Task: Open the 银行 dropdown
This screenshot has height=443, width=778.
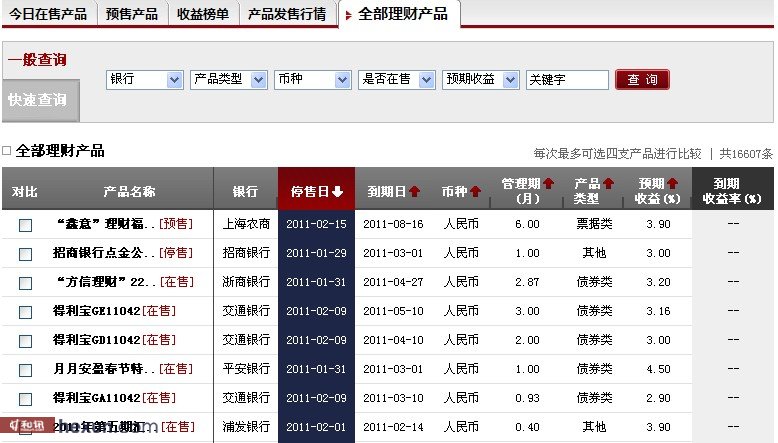Action: click(144, 79)
